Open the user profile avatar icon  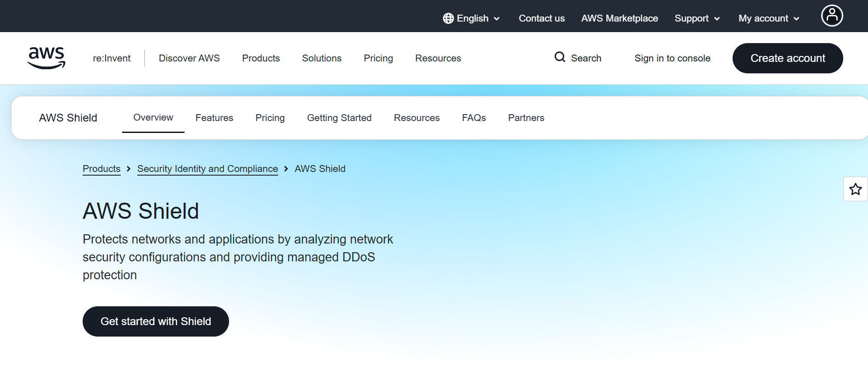pos(832,16)
